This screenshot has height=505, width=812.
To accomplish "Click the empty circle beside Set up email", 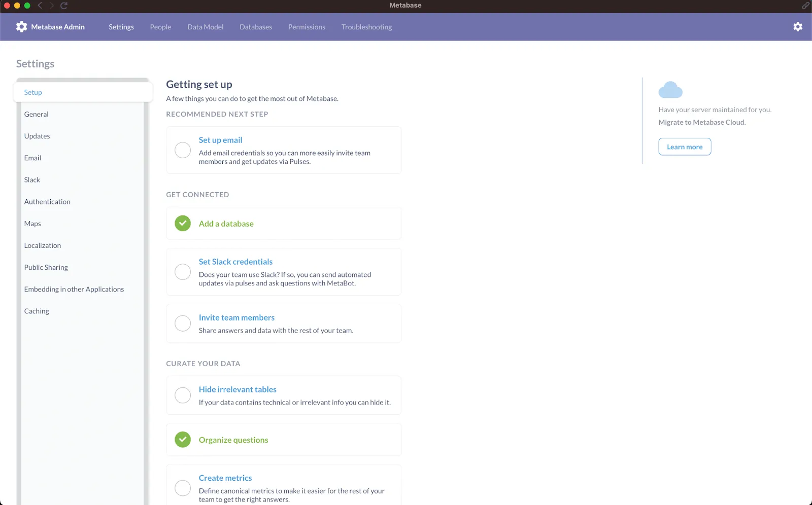I will [x=183, y=150].
